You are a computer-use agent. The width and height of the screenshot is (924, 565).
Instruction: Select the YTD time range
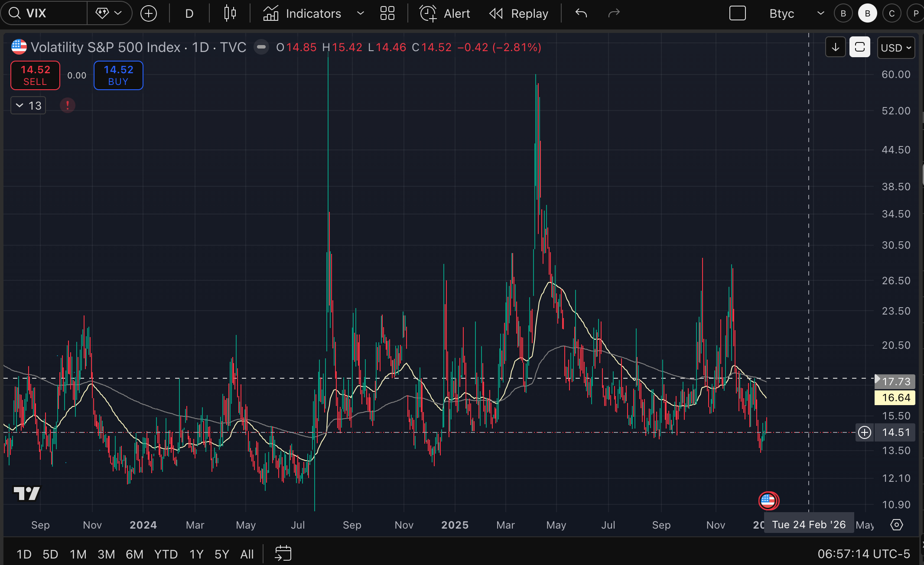coord(166,554)
